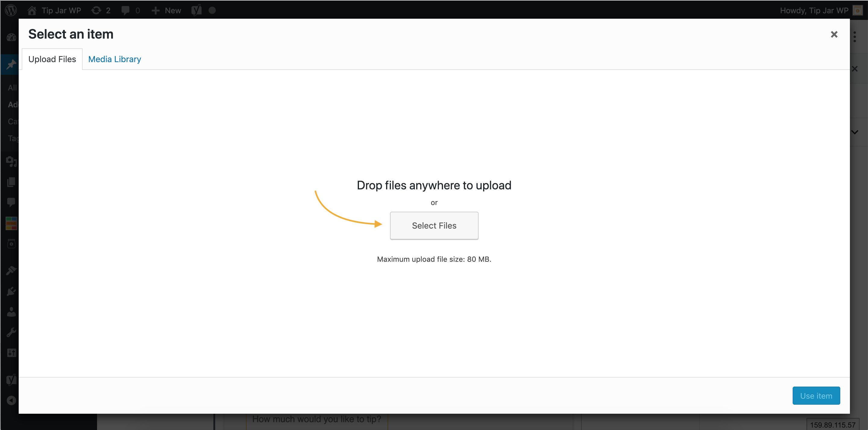Visit the Tip Jar WP site link
868x430 pixels.
coord(54,10)
